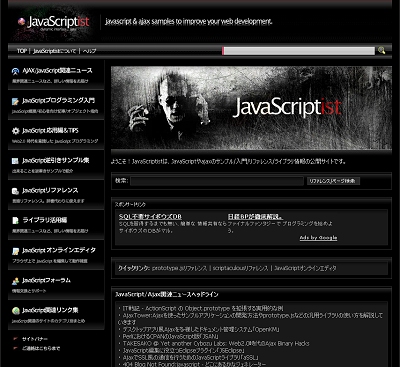Open scriptaculousリファレンス quick link
400x367 pixels.
tap(240, 268)
